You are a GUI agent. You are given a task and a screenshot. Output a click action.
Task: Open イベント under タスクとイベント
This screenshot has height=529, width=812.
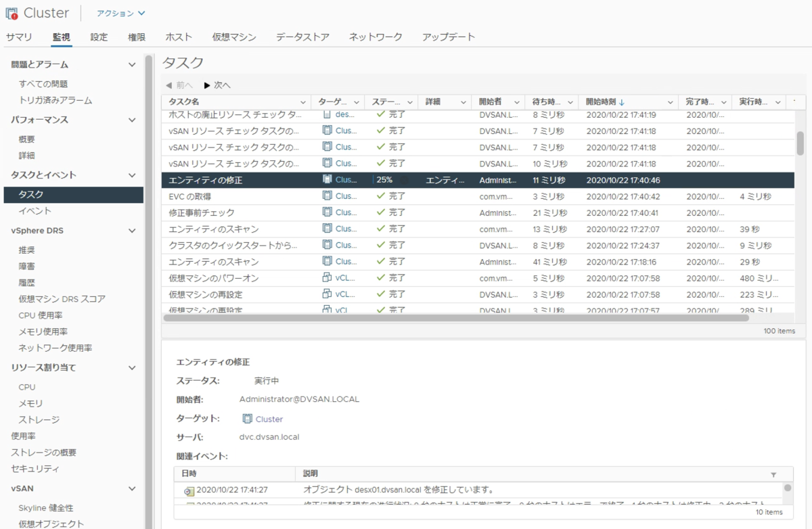35,211
